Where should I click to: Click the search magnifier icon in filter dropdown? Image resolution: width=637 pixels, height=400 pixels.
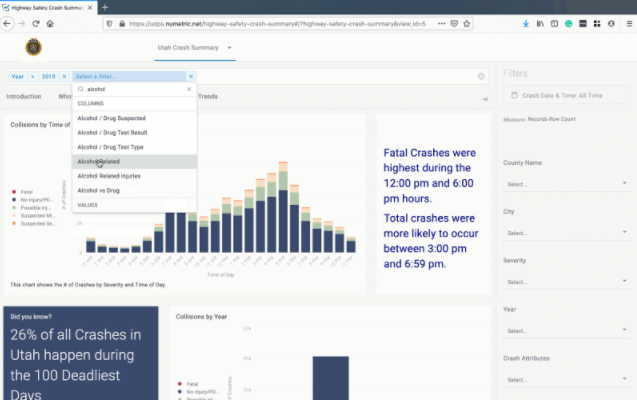(80, 89)
